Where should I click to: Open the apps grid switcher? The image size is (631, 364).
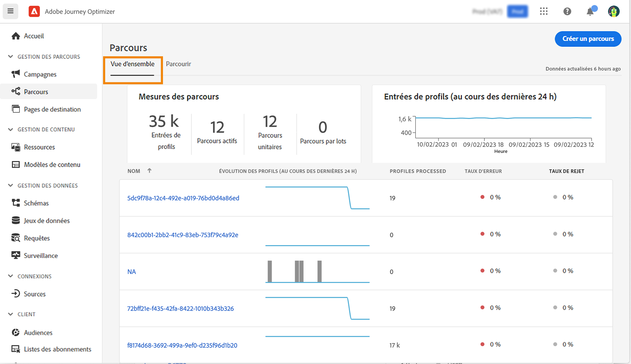click(544, 11)
